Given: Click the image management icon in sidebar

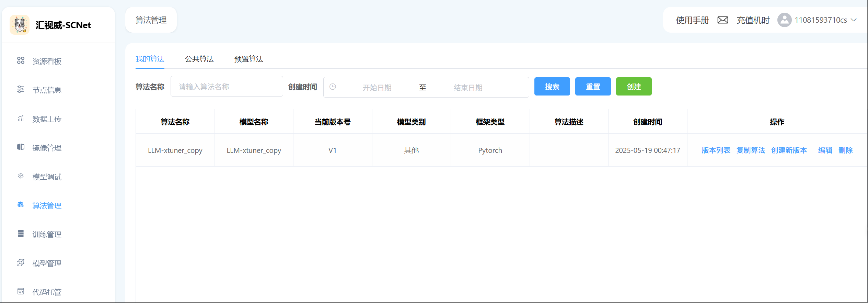Looking at the screenshot, I should [x=21, y=147].
